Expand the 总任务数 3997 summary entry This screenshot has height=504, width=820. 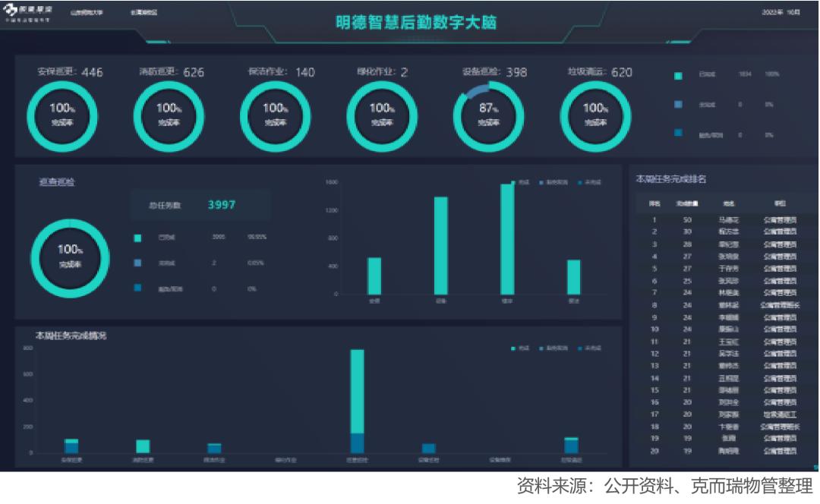tap(202, 204)
